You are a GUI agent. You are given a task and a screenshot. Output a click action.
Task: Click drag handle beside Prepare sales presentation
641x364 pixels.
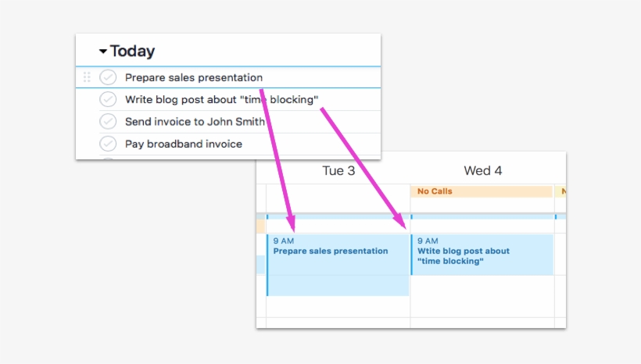pyautogui.click(x=87, y=77)
